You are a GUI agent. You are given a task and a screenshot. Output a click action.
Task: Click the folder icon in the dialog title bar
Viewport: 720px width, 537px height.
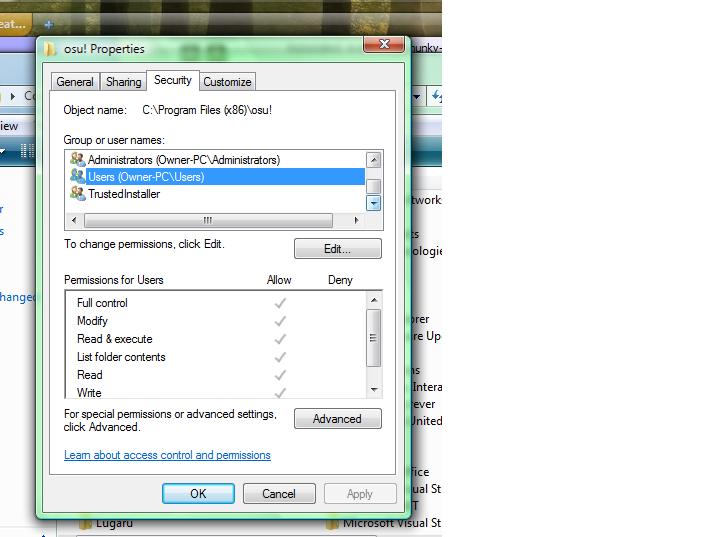click(x=50, y=49)
